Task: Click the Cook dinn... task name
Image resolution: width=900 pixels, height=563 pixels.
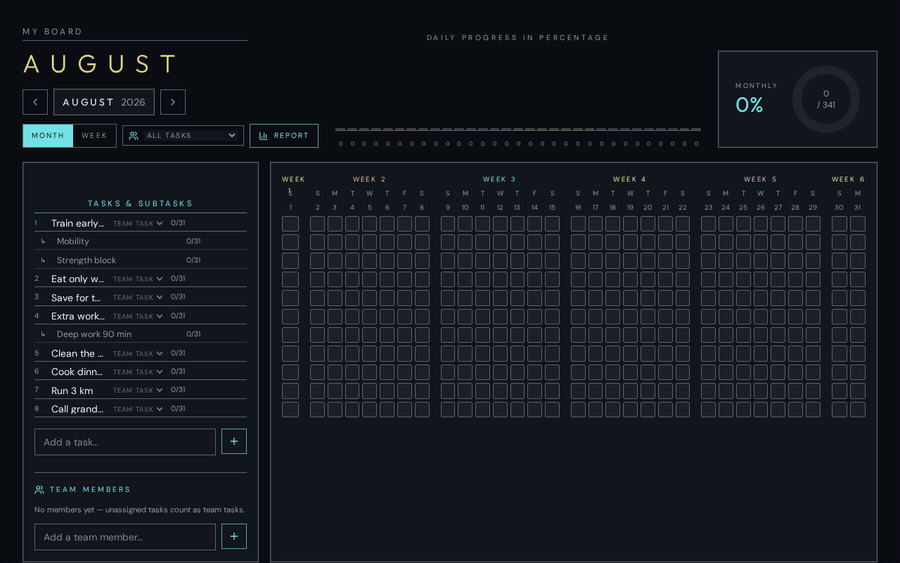Action: pyautogui.click(x=77, y=372)
